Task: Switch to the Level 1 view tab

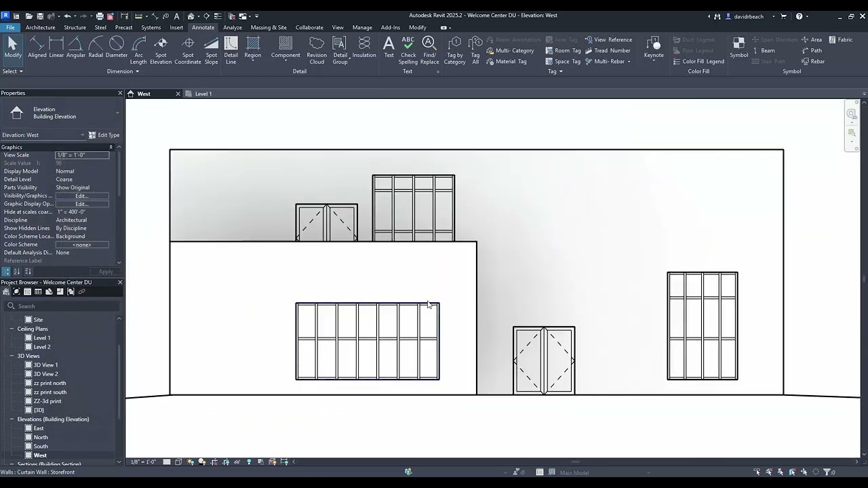Action: (x=203, y=94)
